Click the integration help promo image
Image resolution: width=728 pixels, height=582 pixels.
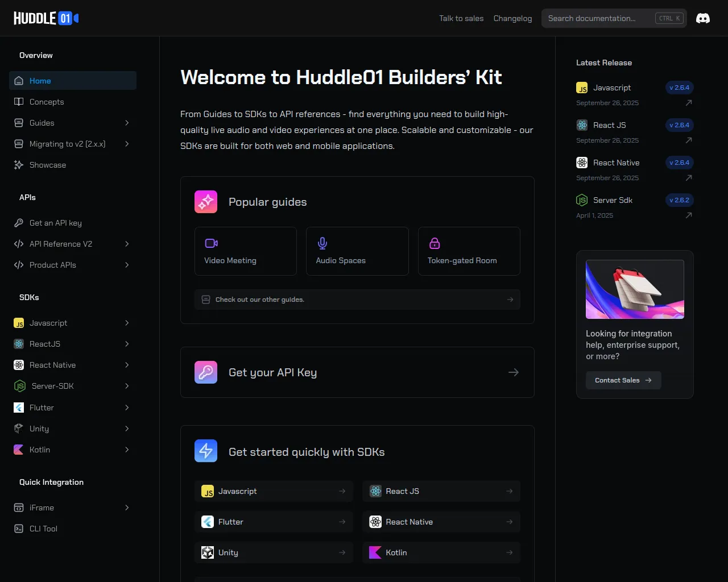click(x=635, y=289)
